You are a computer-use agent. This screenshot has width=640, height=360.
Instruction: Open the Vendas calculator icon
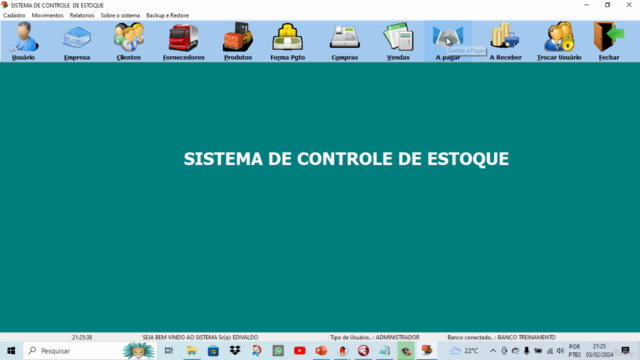click(398, 42)
